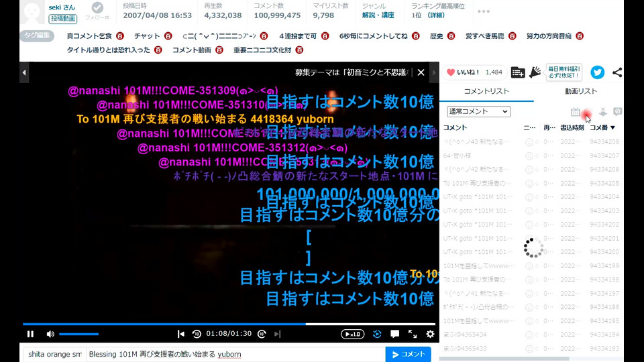Open ranking 詳細 link
Viewport: 644px width, 362px height.
(436, 15)
